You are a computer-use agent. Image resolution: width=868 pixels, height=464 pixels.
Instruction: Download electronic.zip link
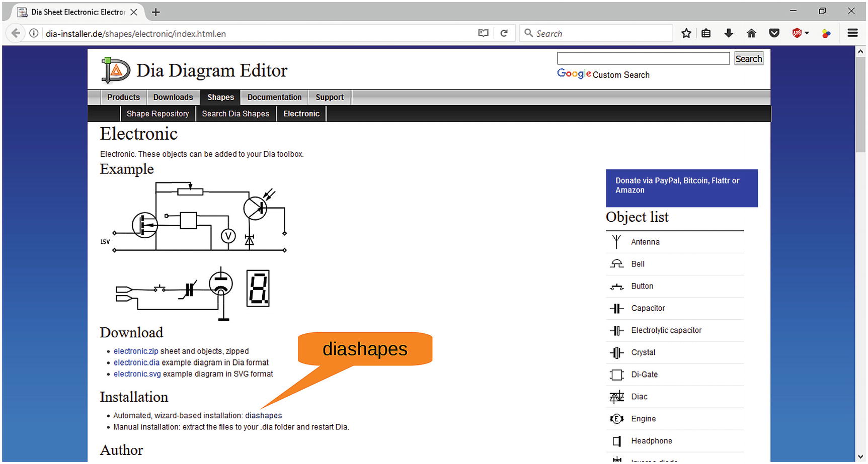coord(136,351)
